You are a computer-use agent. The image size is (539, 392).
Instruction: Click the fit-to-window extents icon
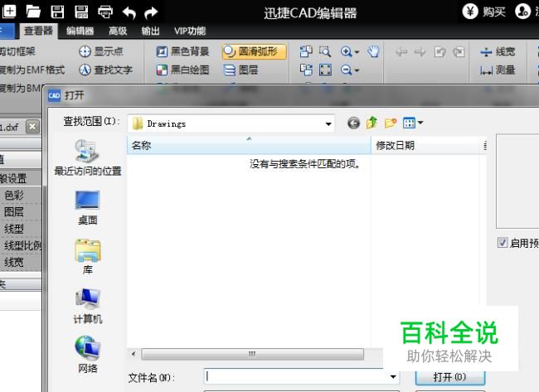pyautogui.click(x=325, y=70)
